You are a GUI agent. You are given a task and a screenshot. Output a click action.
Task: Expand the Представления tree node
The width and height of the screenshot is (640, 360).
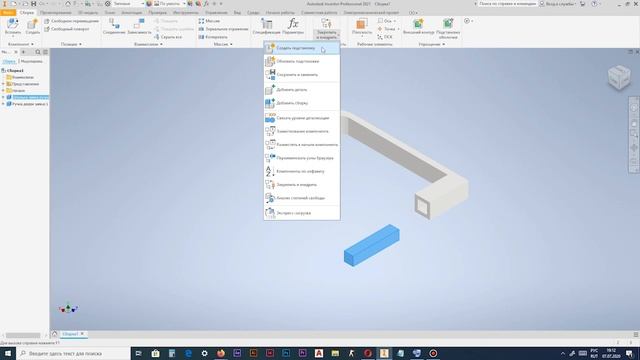click(4, 84)
